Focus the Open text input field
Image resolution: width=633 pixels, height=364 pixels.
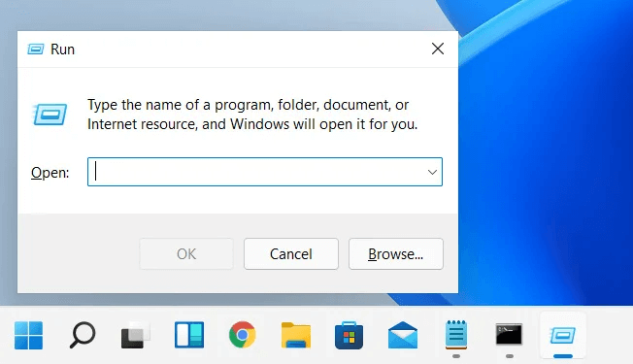265,172
